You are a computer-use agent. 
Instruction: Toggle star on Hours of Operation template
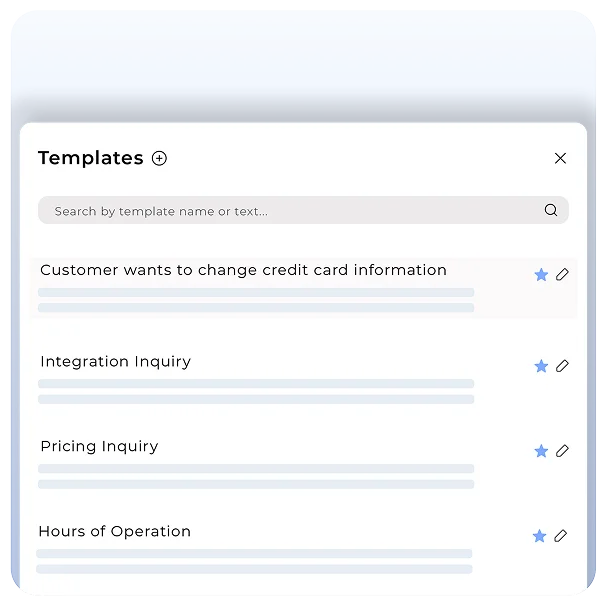[539, 536]
